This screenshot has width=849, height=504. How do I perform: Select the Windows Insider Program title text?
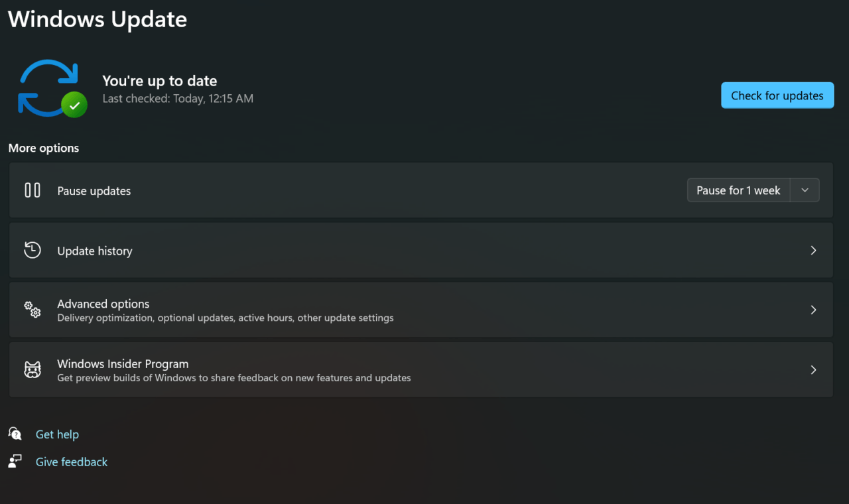[123, 364]
